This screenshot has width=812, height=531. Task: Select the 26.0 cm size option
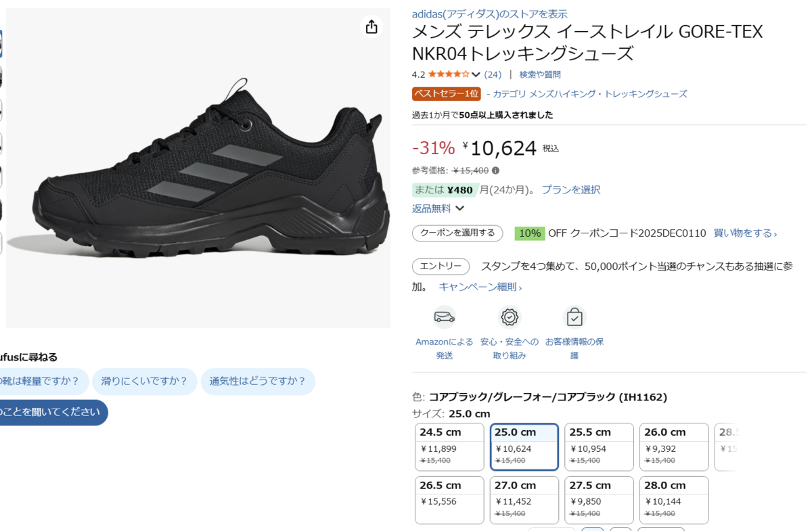pos(674,446)
